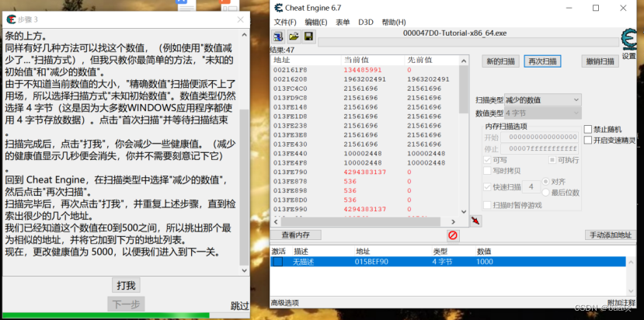Click the 附加注释 label at bottom right
Screen dimensions: 644x320
tap(621, 302)
